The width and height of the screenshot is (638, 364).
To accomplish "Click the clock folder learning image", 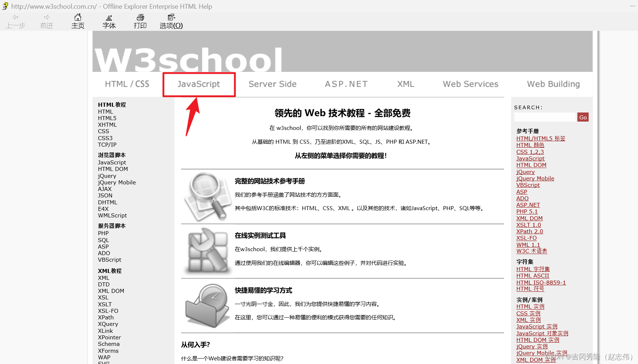I will [207, 306].
